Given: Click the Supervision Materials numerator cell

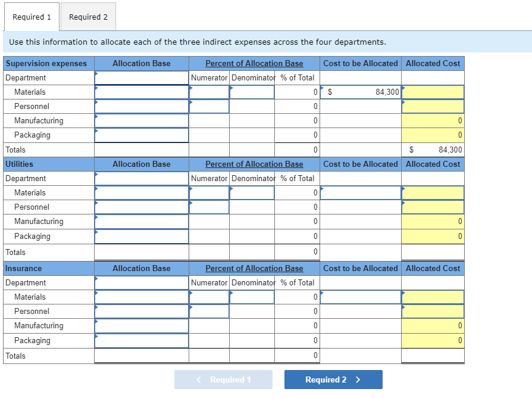Looking at the screenshot, I should pyautogui.click(x=208, y=92).
